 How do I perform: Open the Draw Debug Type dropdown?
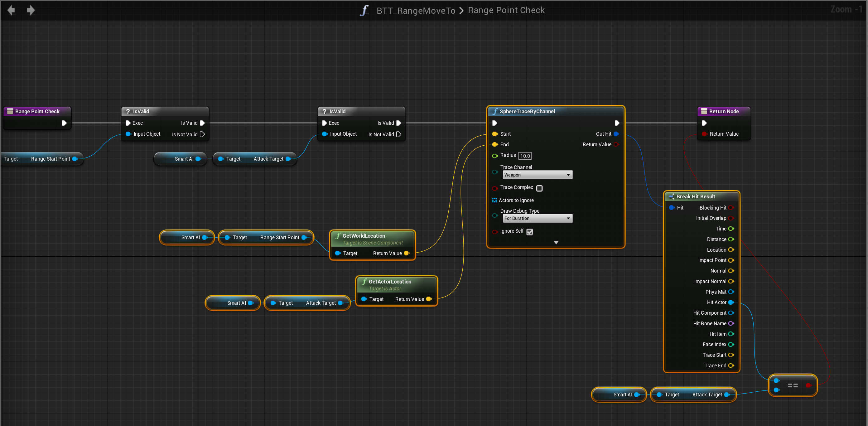click(537, 218)
